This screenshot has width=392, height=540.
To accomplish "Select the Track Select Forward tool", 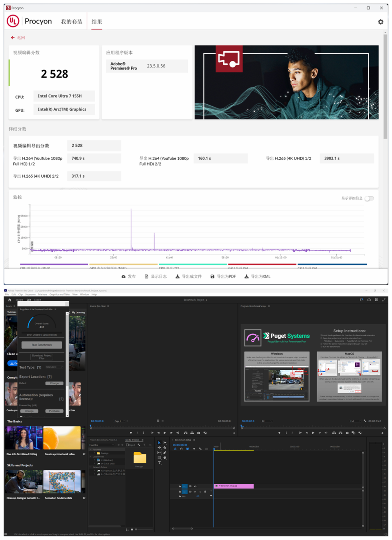I will (165, 442).
